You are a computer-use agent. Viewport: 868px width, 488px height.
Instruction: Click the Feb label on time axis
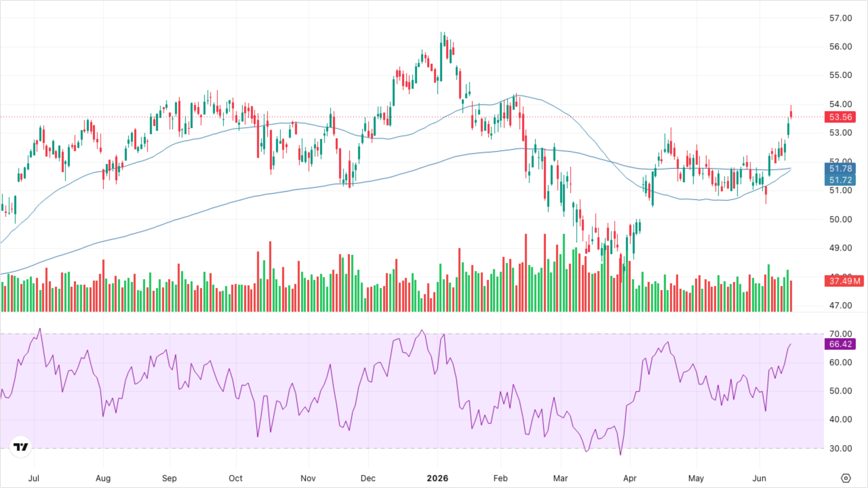click(500, 478)
